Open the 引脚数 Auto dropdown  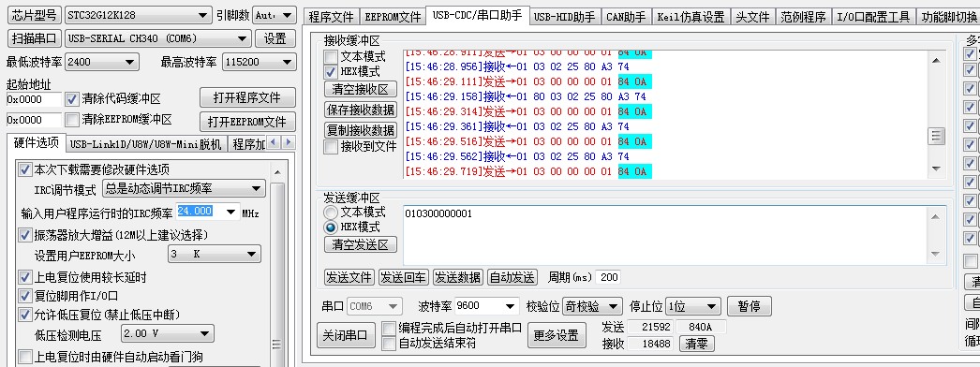(x=275, y=15)
